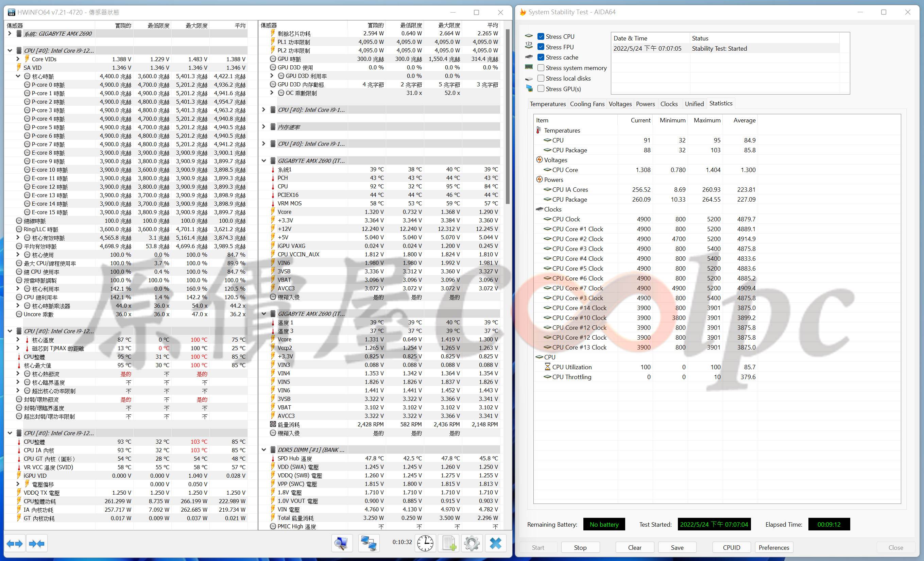Click the HWiNFO right panel vertical scrollbar
The height and width of the screenshot is (561, 924).
coord(508,116)
